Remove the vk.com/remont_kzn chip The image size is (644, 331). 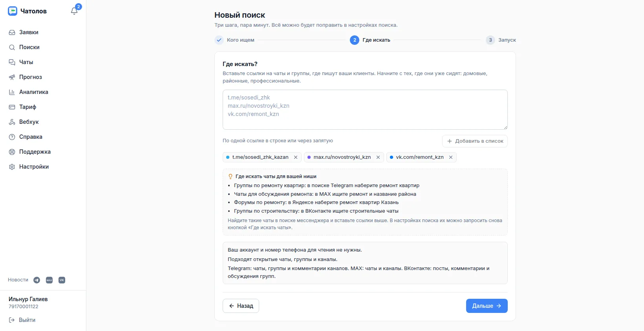(x=451, y=157)
